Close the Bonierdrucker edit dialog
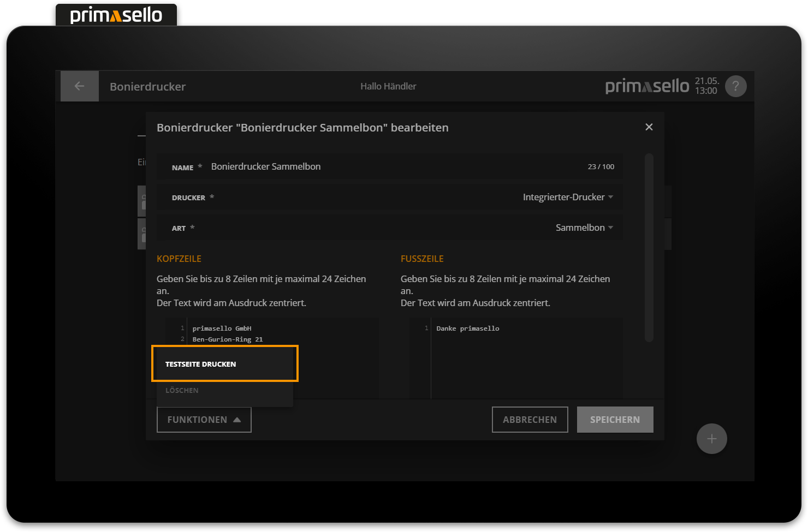 tap(649, 127)
